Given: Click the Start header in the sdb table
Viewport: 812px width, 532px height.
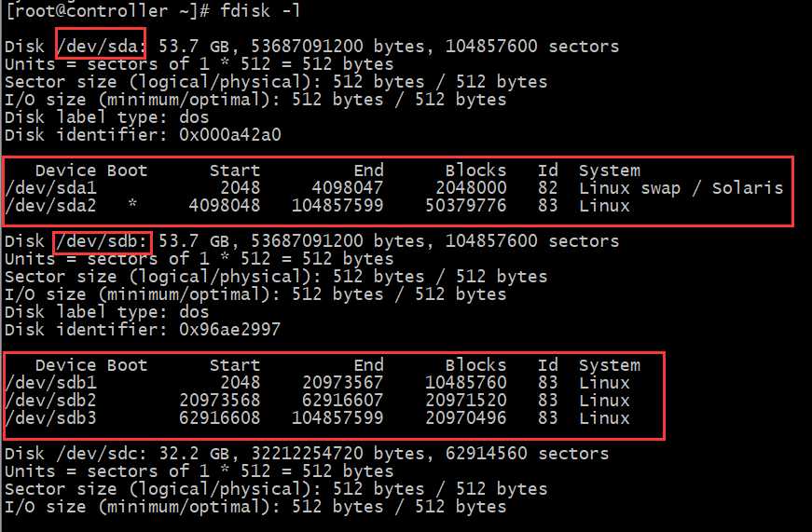Looking at the screenshot, I should click(x=234, y=365).
